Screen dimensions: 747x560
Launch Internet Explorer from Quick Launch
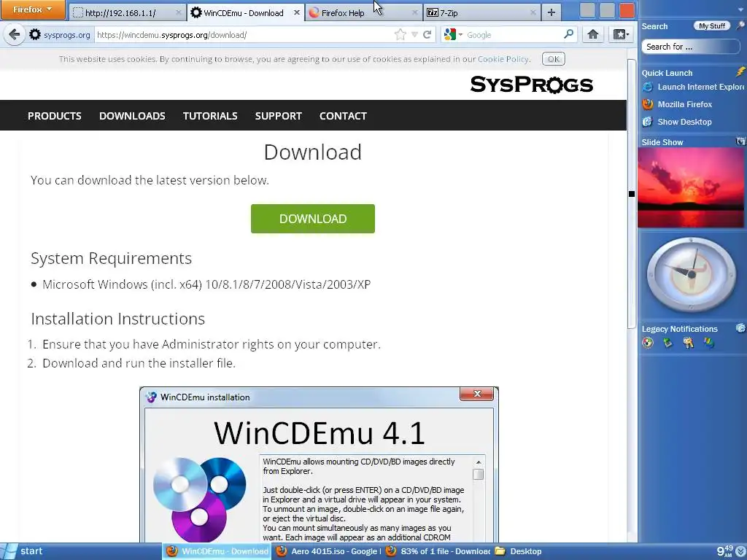[x=693, y=87]
